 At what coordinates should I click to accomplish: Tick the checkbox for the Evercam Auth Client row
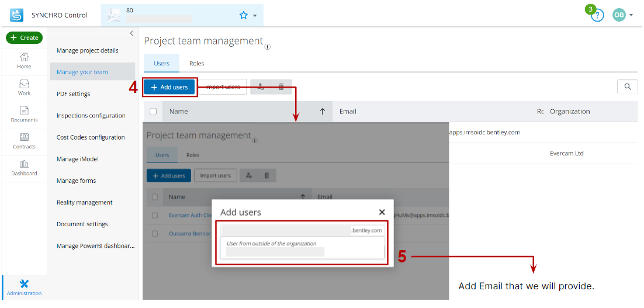[155, 215]
